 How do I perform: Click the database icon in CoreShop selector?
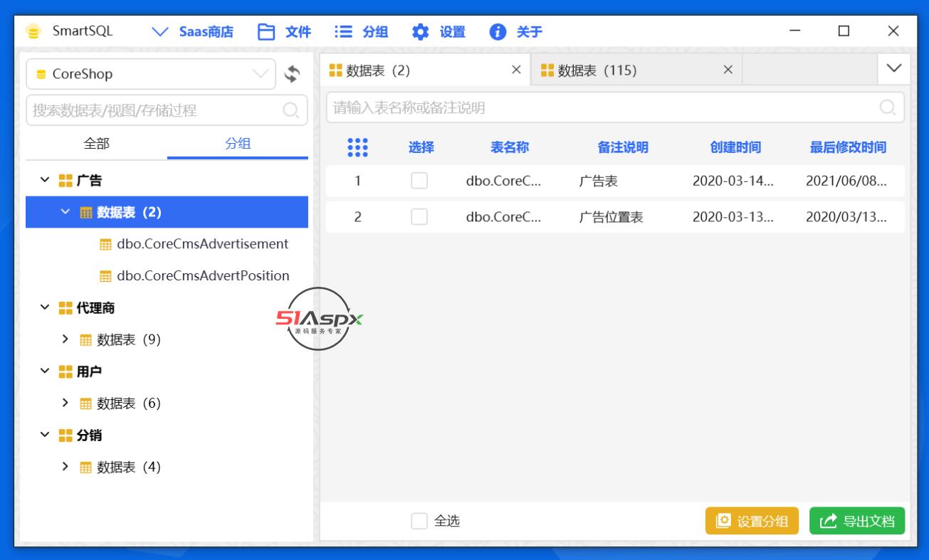point(41,74)
